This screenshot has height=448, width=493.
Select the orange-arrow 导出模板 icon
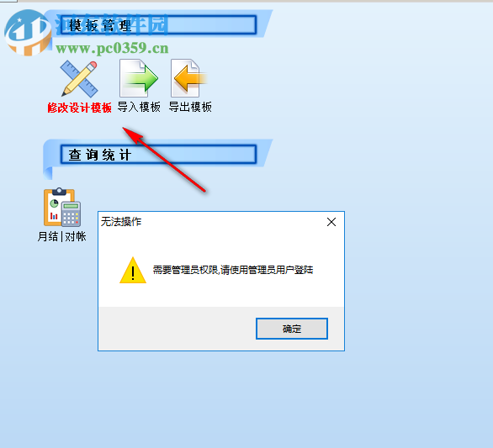click(188, 78)
